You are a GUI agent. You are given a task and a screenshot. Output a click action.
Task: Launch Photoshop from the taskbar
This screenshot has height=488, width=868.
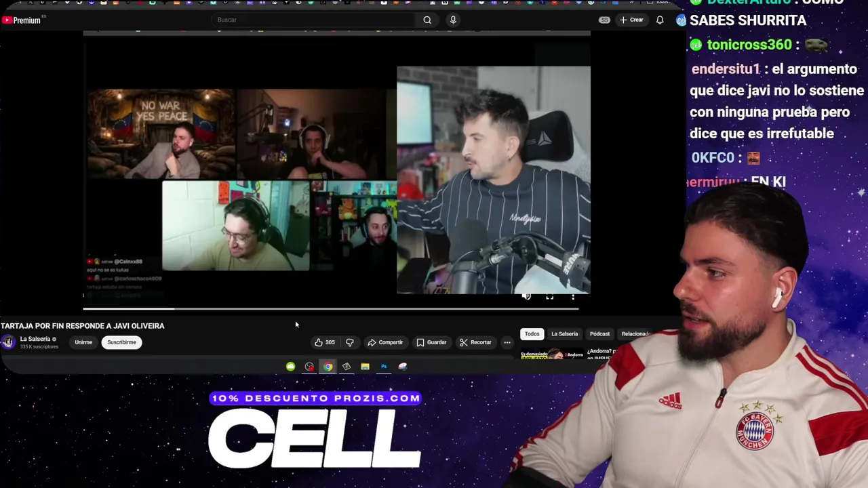pyautogui.click(x=384, y=367)
